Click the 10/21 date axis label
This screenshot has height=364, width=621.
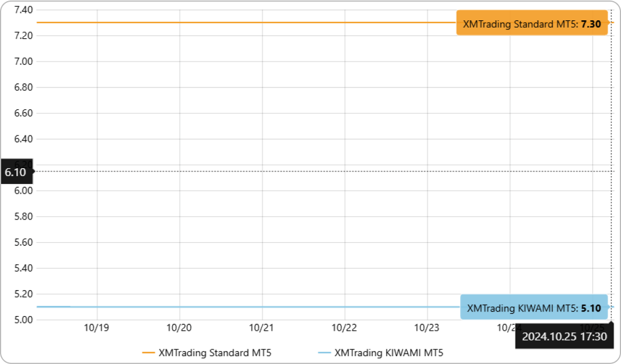point(262,328)
